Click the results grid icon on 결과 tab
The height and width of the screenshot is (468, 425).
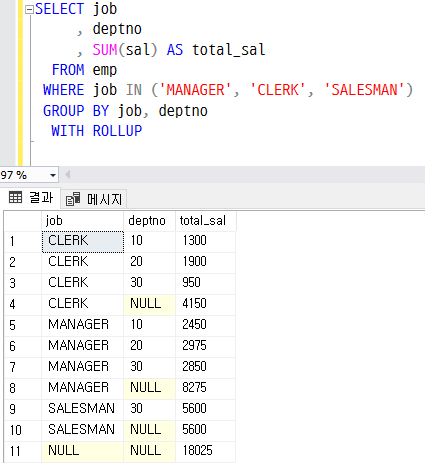(x=15, y=197)
